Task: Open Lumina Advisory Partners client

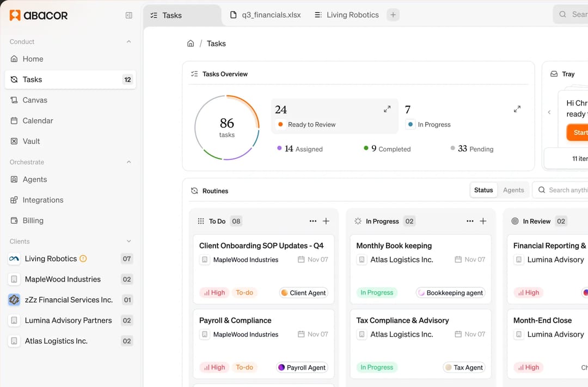Action: pos(70,320)
